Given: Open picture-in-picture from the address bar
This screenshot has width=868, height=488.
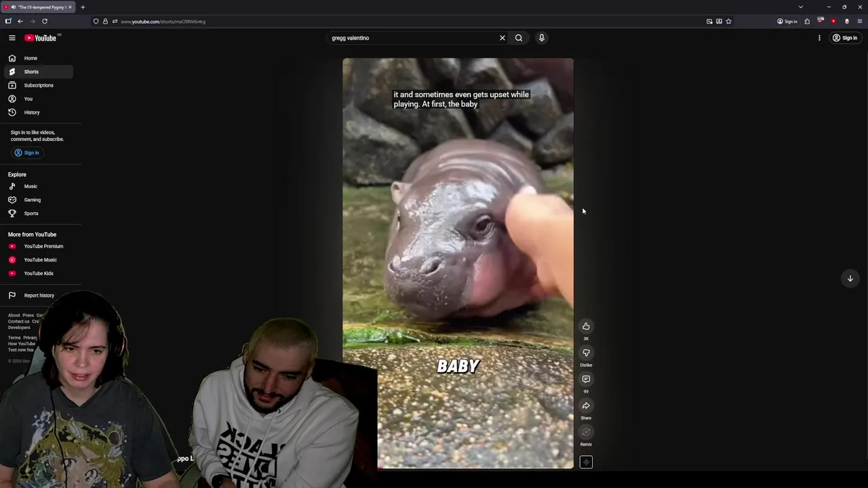Looking at the screenshot, I should 709,22.
